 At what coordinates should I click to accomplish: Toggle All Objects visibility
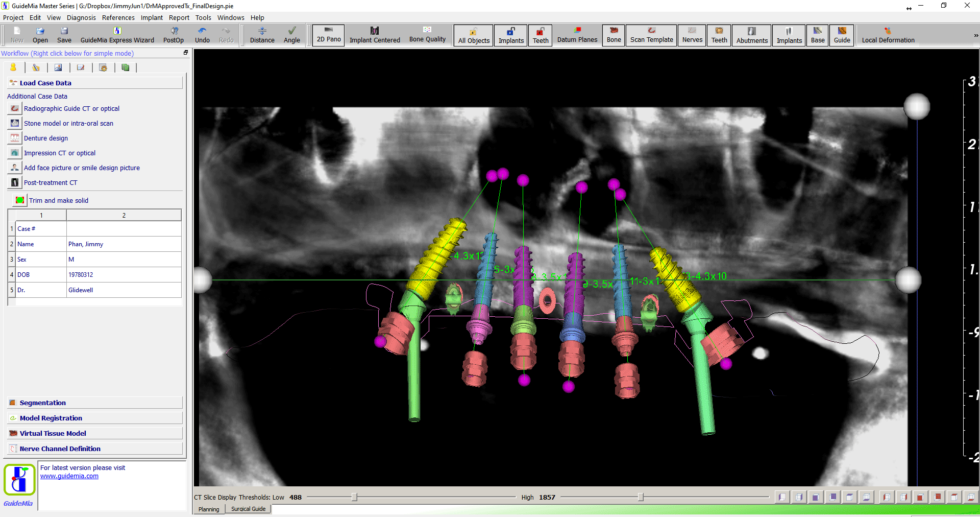point(474,35)
